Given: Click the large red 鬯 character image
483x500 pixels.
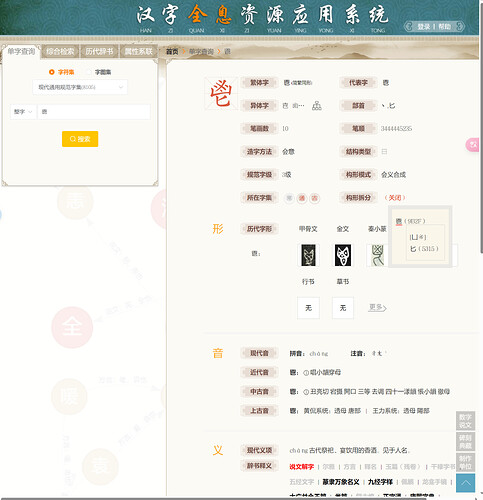Looking at the screenshot, I should [221, 94].
